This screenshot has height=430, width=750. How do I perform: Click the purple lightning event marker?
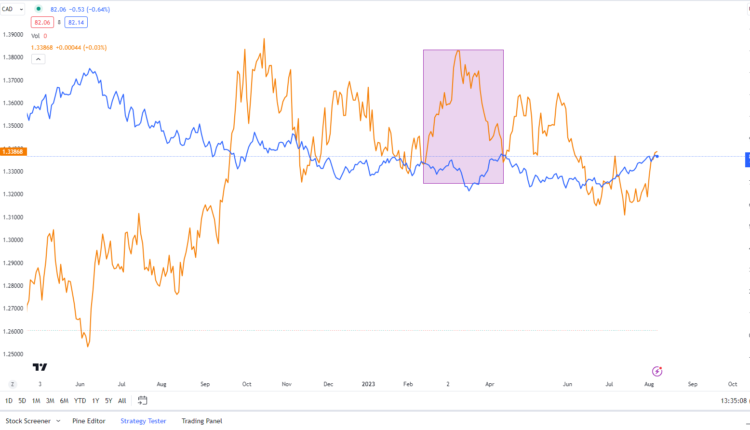pyautogui.click(x=657, y=371)
